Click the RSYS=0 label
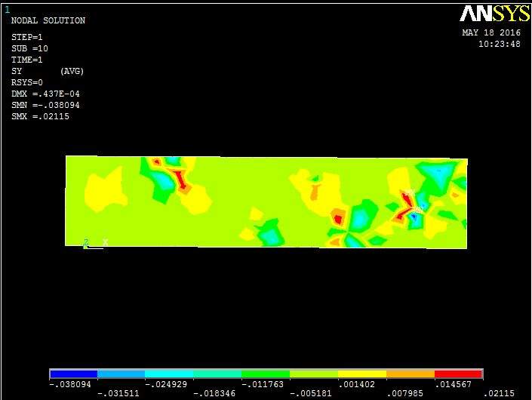Image resolution: width=532 pixels, height=400 pixels. [x=27, y=82]
